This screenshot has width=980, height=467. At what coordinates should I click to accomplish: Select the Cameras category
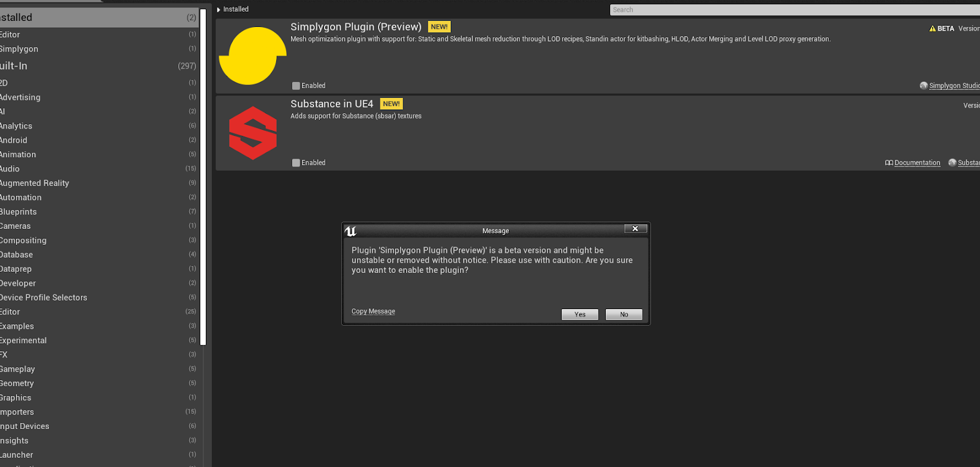click(x=99, y=226)
